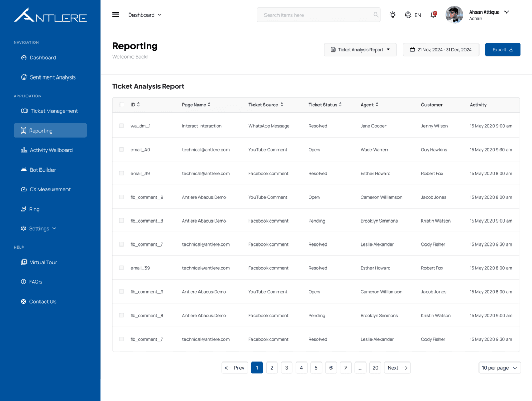Toggle light/dark theme bulb icon
The height and width of the screenshot is (401, 532).
393,15
